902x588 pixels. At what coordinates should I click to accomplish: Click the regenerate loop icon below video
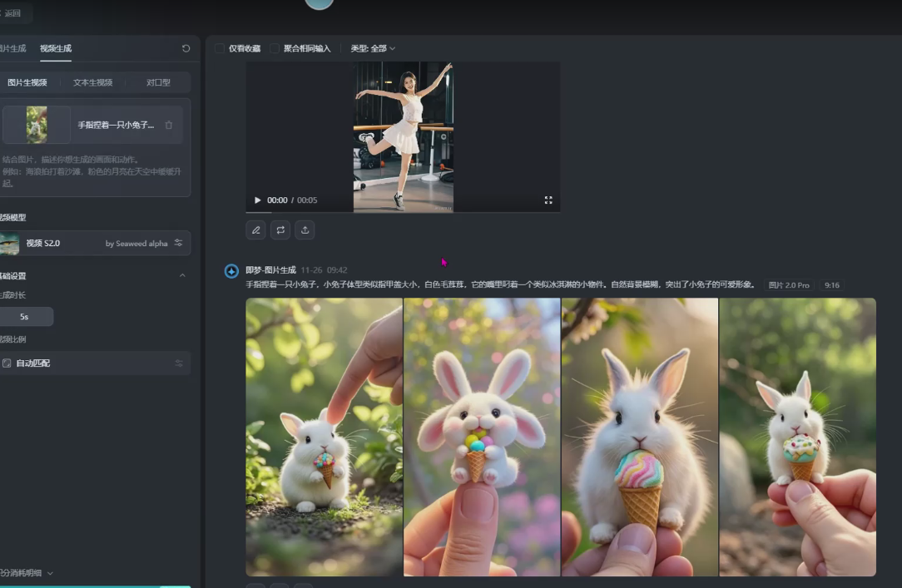point(280,230)
